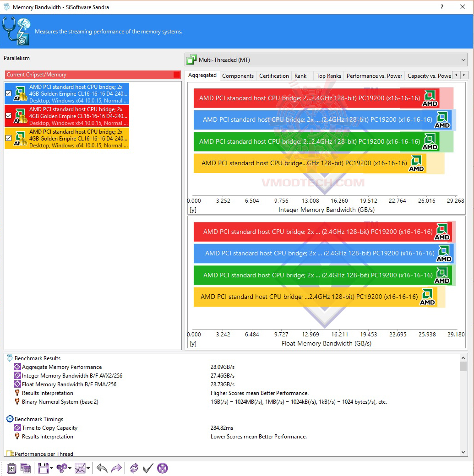This screenshot has height=476, width=474.
Task: Select the red AMD PCI host bridge entry
Action: click(67, 116)
